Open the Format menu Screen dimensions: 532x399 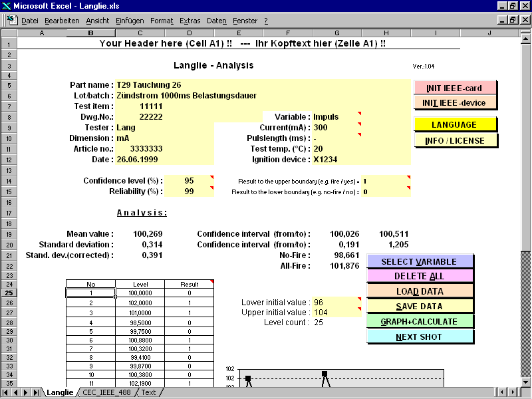(162, 21)
